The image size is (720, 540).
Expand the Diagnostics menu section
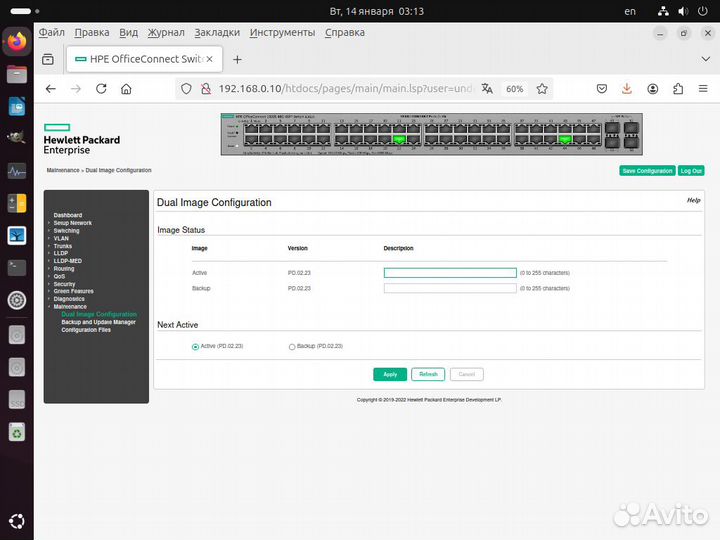pyautogui.click(x=69, y=299)
